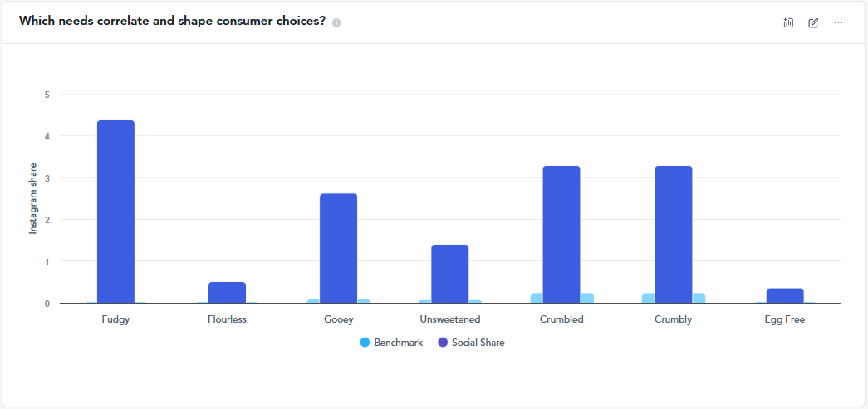Click the Benchmark legend color dot
868x409 pixels.
coord(365,343)
